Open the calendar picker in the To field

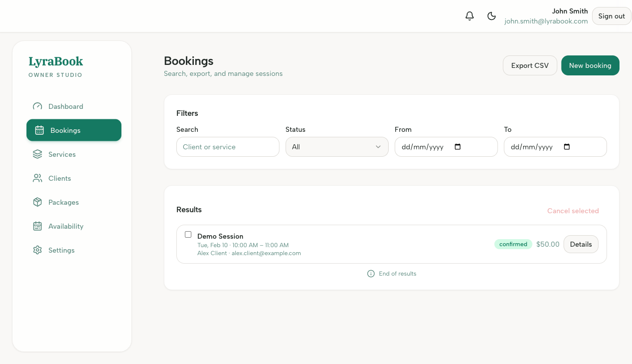567,146
